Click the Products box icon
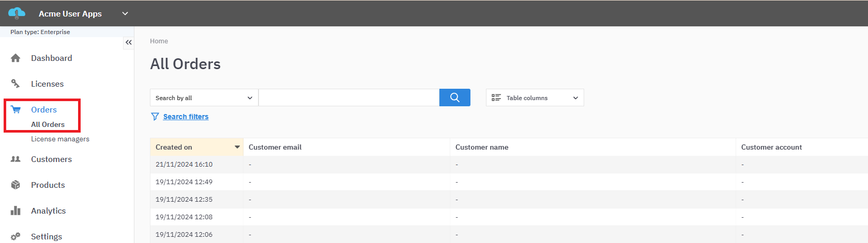Image resolution: width=868 pixels, height=243 pixels. (16, 185)
